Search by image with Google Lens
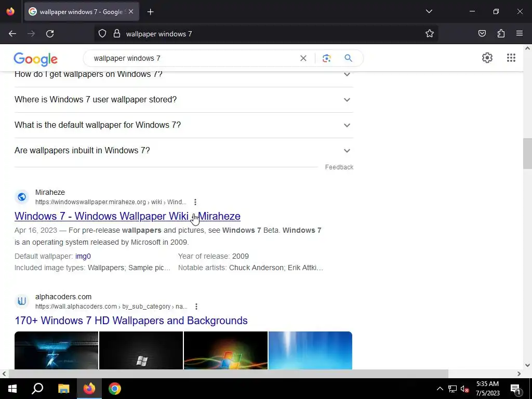The width and height of the screenshot is (532, 399). 326,58
